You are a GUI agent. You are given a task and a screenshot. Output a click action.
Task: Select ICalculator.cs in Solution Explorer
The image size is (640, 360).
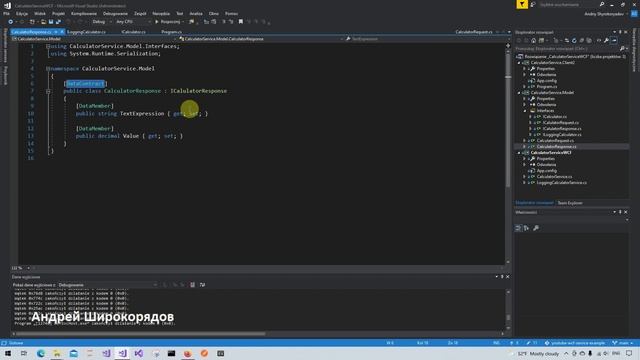pos(555,117)
